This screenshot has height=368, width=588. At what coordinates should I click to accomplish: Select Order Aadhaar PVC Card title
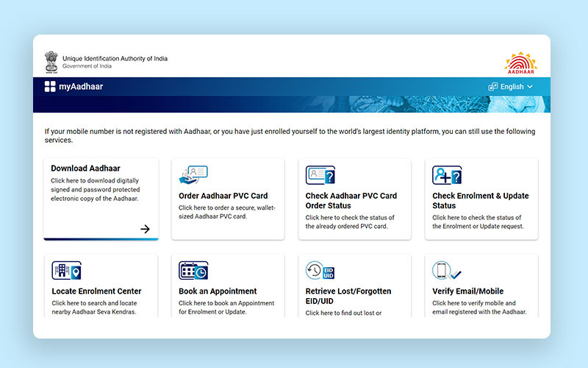click(x=223, y=197)
